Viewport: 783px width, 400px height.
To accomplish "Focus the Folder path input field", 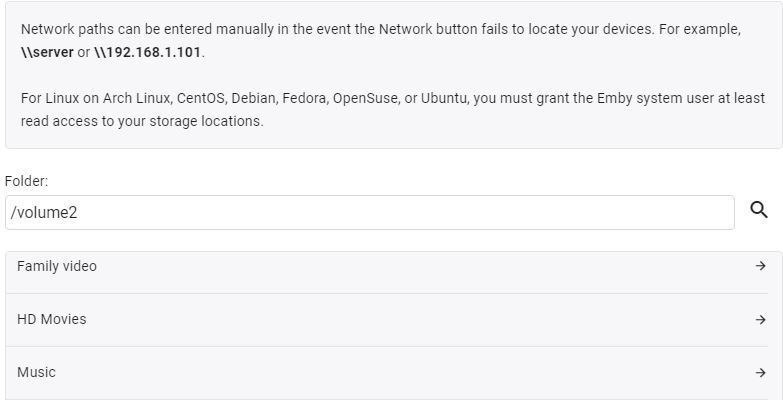I will click(370, 212).
